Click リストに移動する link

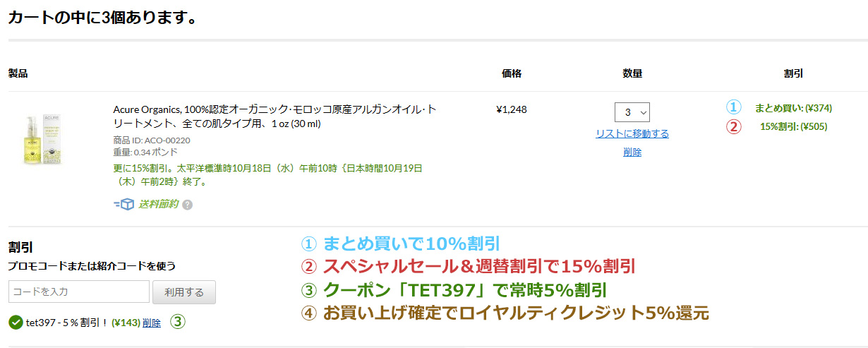pyautogui.click(x=632, y=133)
